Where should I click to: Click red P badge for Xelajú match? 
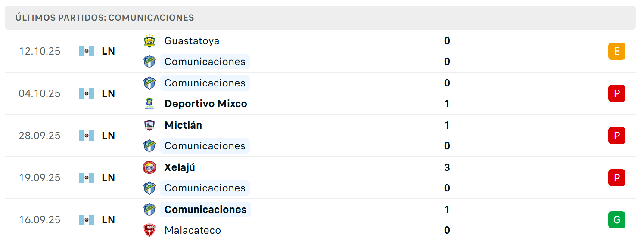[617, 178]
